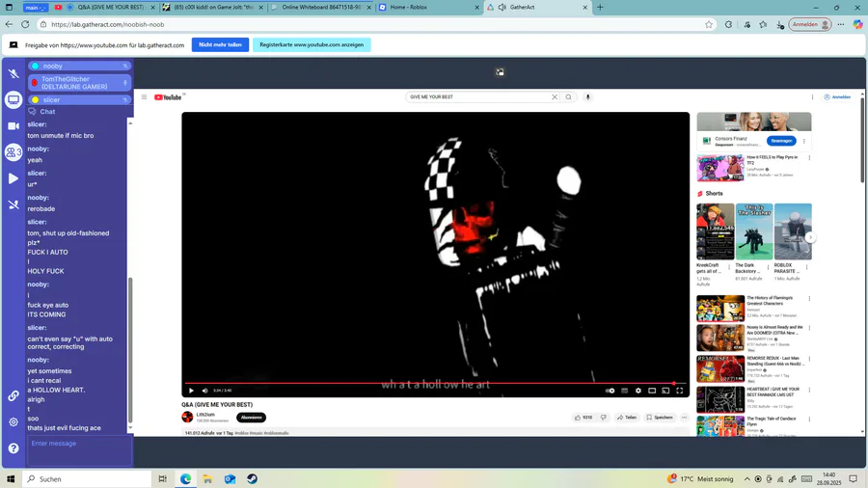The image size is (868, 488).
Task: Play the paused YouTube video
Action: pyautogui.click(x=192, y=391)
